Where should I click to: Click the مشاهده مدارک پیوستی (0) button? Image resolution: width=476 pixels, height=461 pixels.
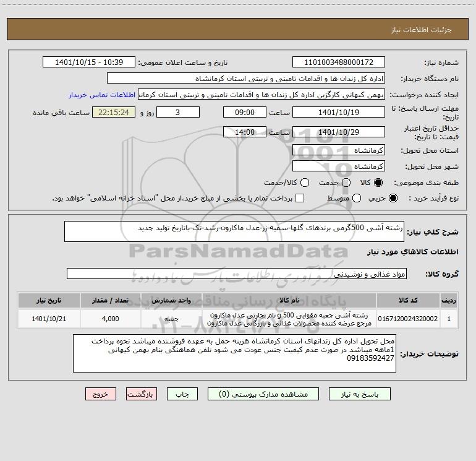pos(263,394)
